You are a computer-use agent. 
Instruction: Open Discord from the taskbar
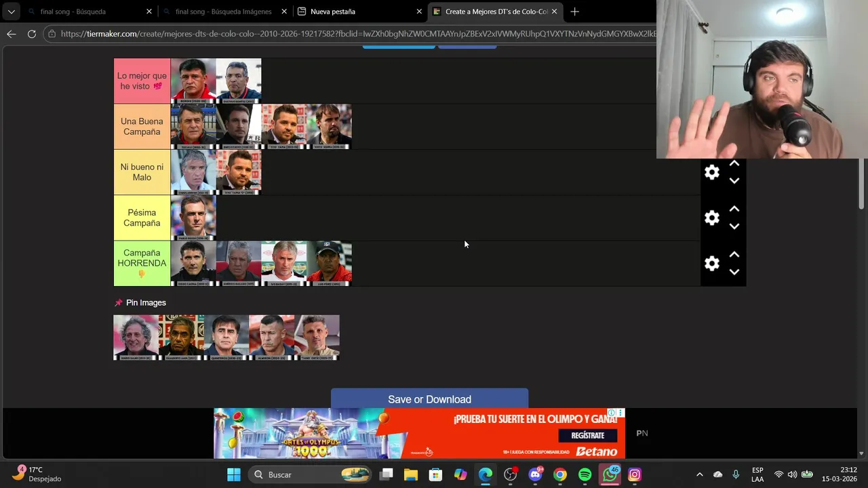(535, 474)
